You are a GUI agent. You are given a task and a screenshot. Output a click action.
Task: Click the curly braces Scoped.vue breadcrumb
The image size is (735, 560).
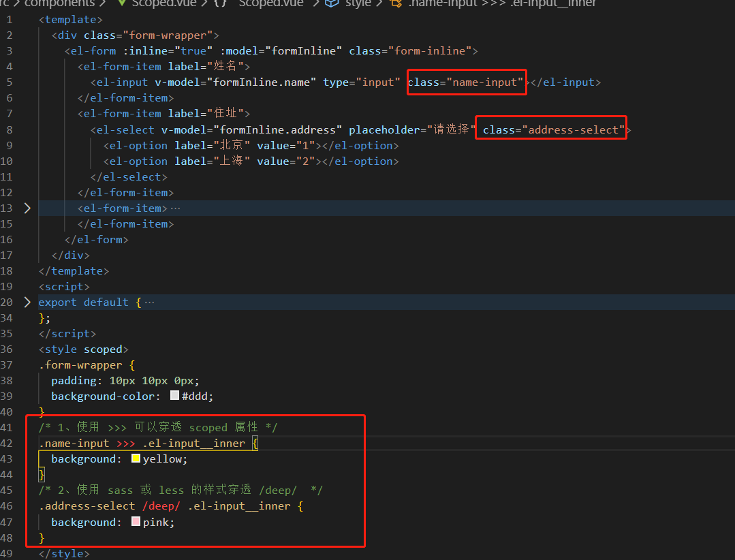pos(259,3)
